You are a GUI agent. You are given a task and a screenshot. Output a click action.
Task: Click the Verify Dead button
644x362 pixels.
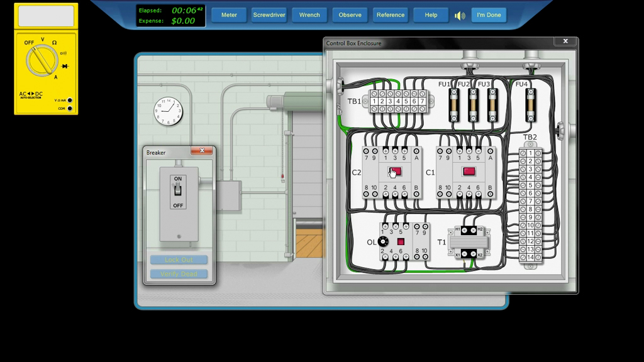click(x=179, y=274)
